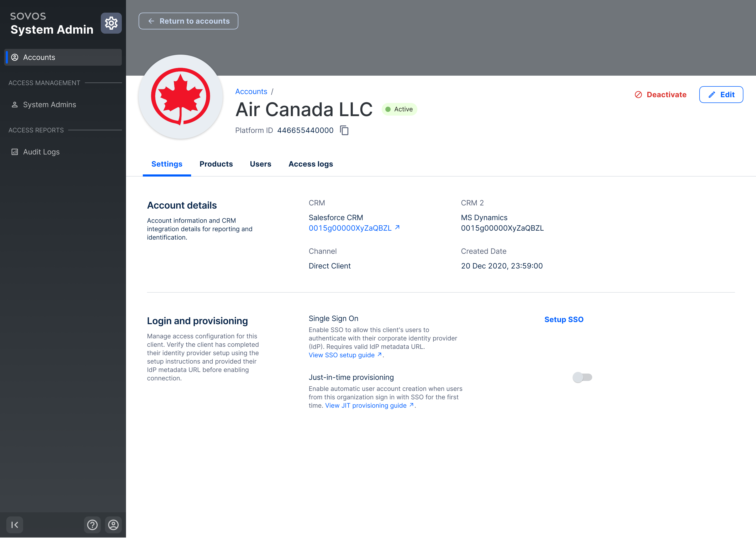Edit the account with the Edit button

pos(721,94)
